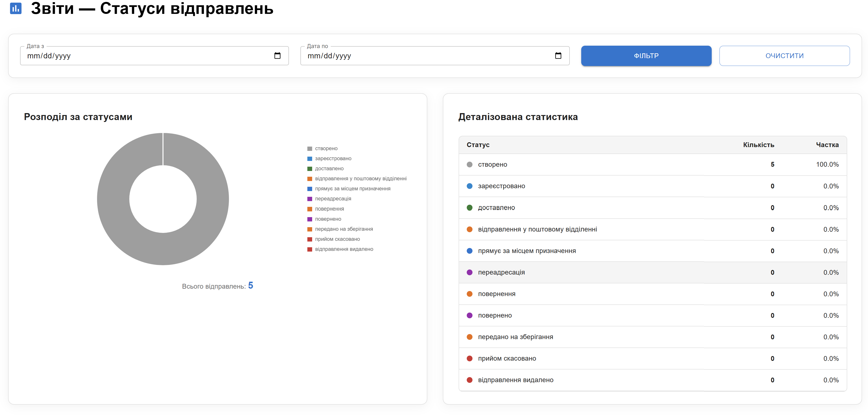Click the green status dot in the 'доставлено' row

(469, 208)
